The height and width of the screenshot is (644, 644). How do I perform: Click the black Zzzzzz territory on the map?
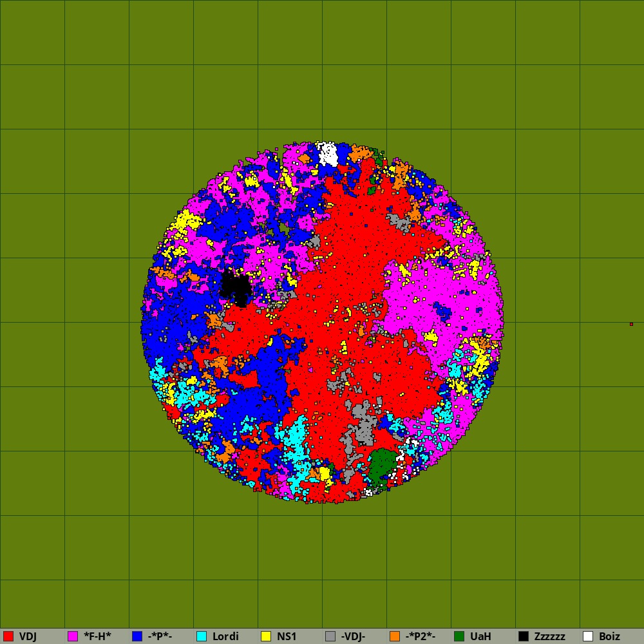pyautogui.click(x=235, y=287)
